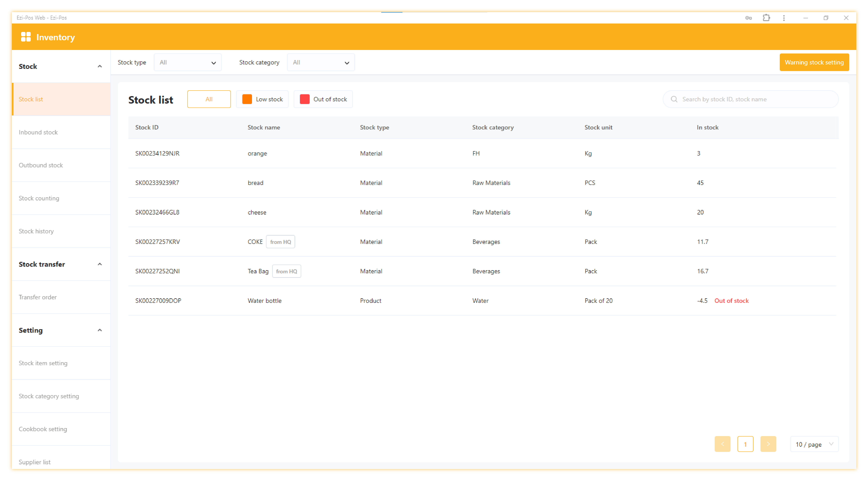868x481 pixels.
Task: Open Stock category setting
Action: pyautogui.click(x=61, y=396)
